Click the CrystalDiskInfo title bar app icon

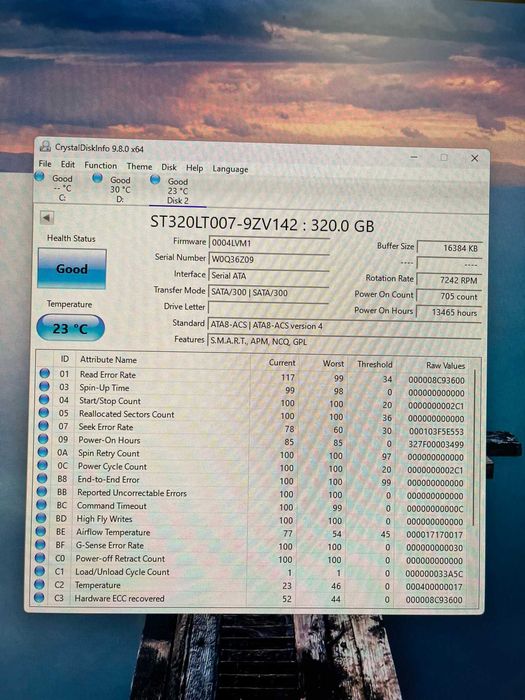tap(45, 146)
